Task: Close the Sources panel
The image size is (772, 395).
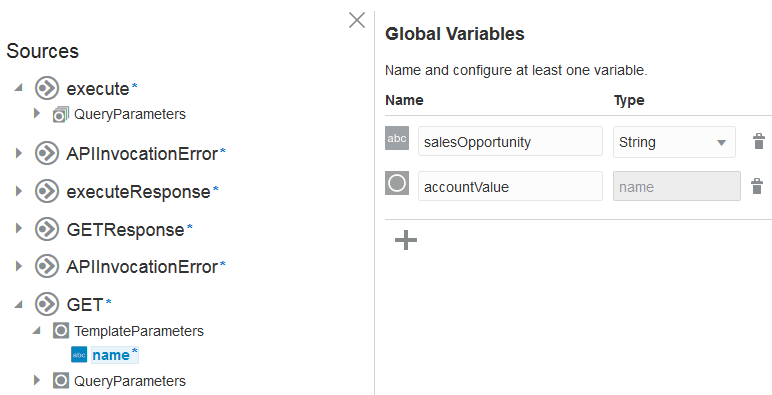Action: pos(357,20)
